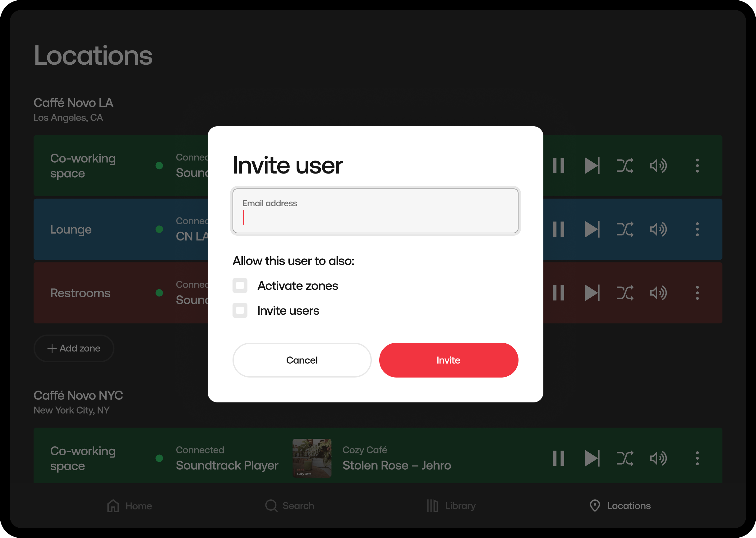The width and height of the screenshot is (756, 538).
Task: Open three-dot menu for Lounge zone
Action: 697,229
